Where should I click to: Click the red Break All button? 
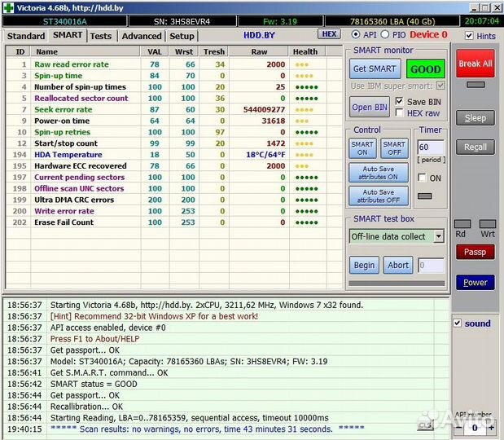point(475,64)
